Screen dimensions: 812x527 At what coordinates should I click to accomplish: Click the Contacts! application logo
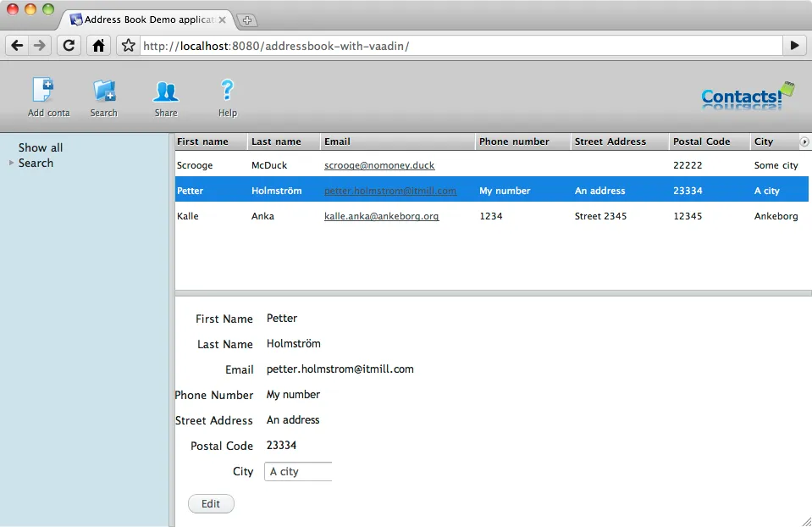[x=745, y=96]
